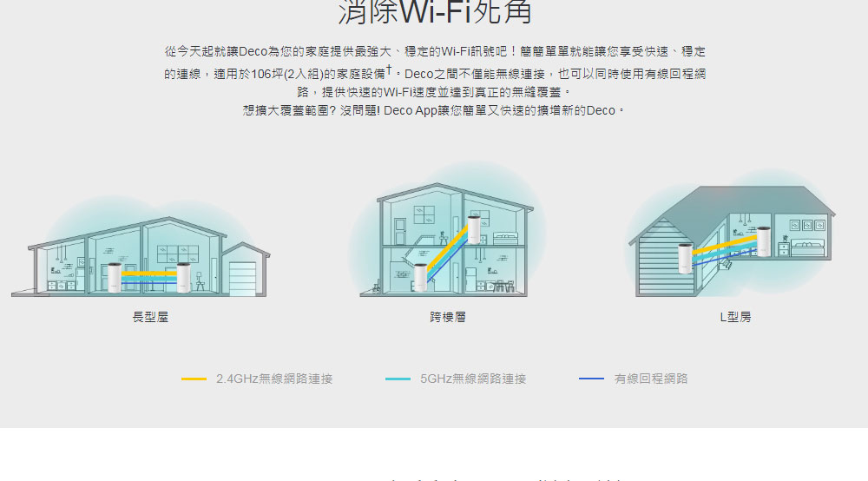The width and height of the screenshot is (868, 481).
Task: Select the 跨樓層 caption
Action: click(x=448, y=317)
